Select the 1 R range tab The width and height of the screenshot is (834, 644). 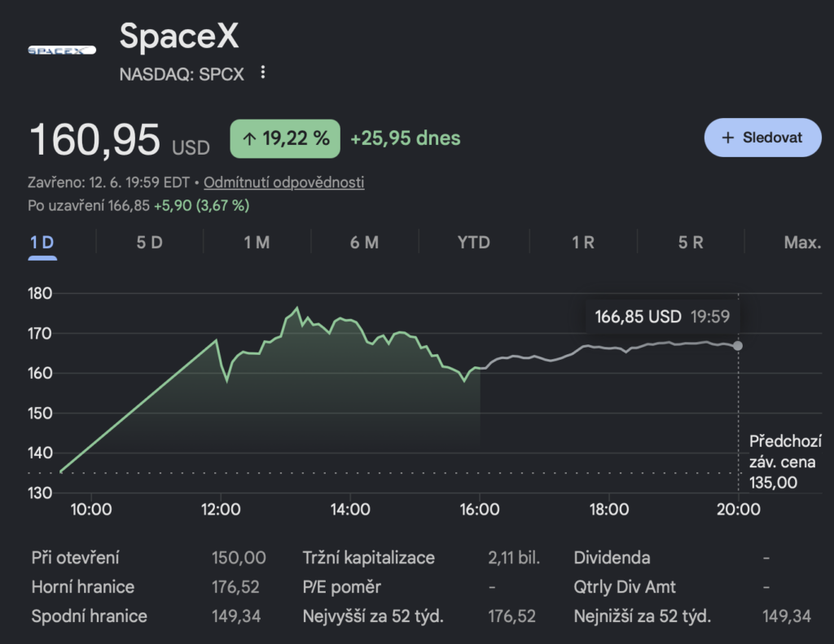point(583,243)
